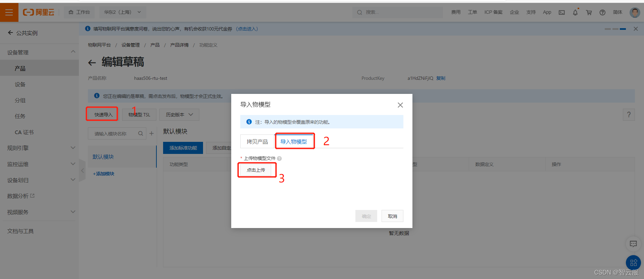This screenshot has width=644, height=279.
Task: Click the 点击上传 button
Action: click(256, 170)
